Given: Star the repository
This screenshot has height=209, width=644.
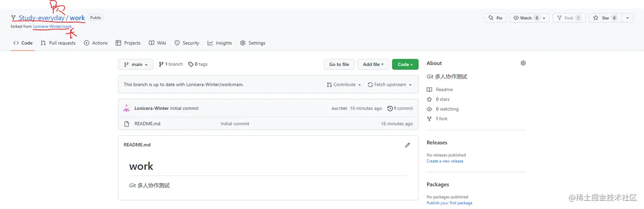Looking at the screenshot, I should [605, 18].
